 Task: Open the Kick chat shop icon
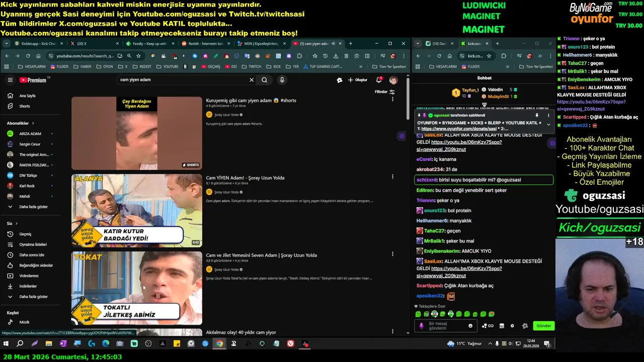pos(502,326)
